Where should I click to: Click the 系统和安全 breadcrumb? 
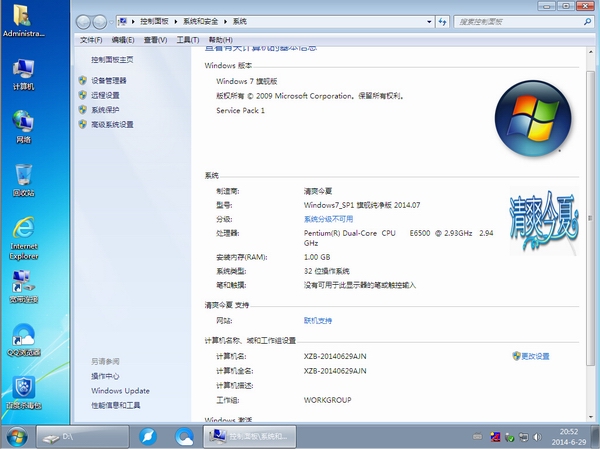tap(200, 22)
